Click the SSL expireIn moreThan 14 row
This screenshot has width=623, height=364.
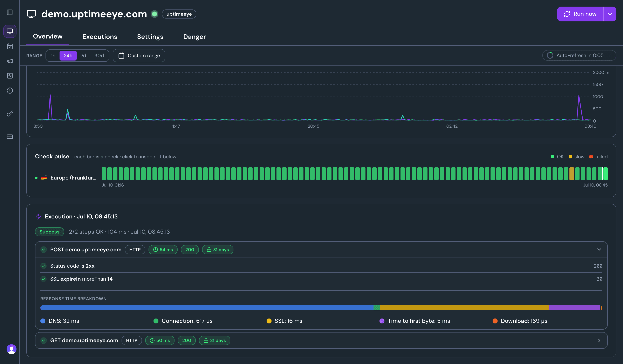[x=321, y=279]
